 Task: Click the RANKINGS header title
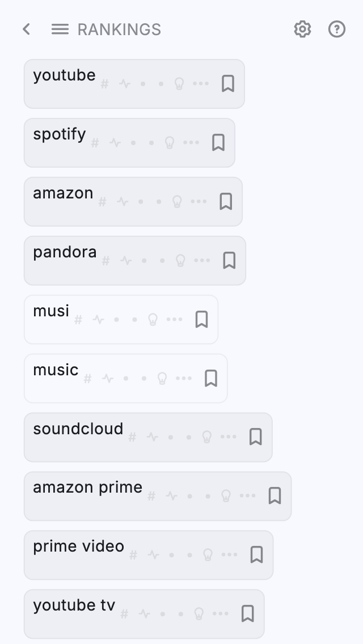(x=119, y=29)
